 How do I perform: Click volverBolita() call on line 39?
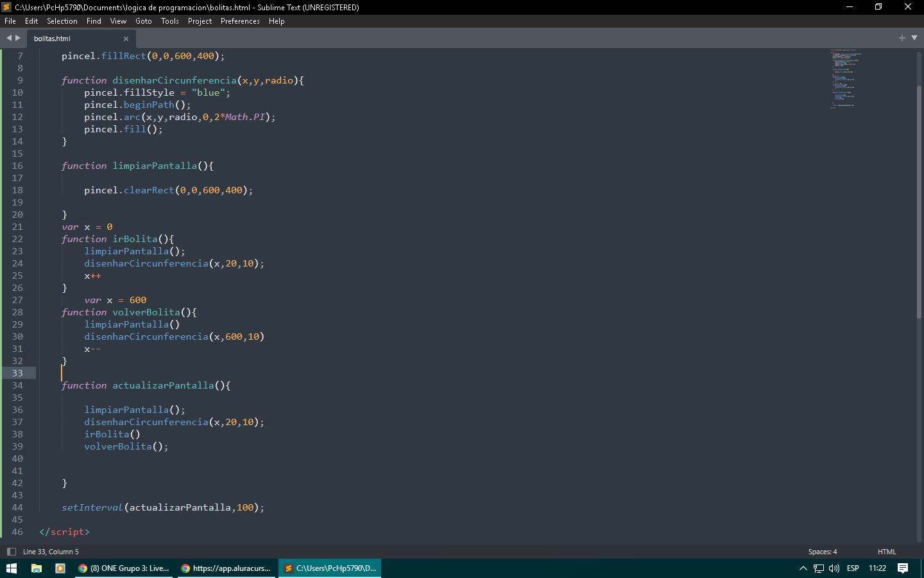[126, 446]
